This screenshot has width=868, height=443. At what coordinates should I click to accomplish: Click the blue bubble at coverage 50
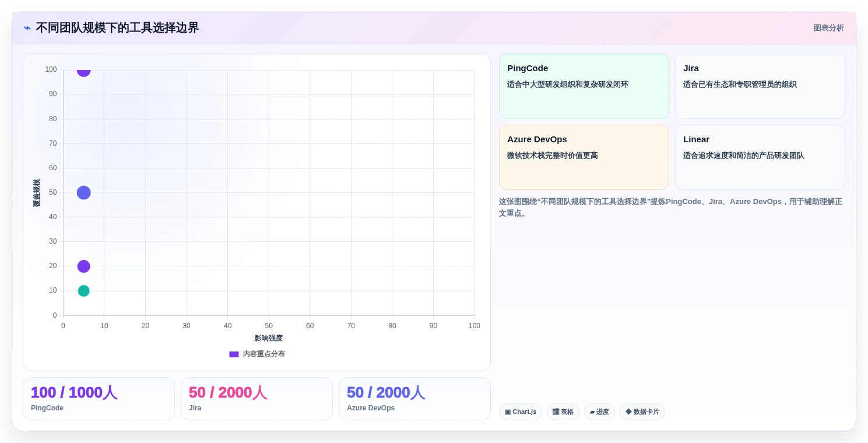pyautogui.click(x=84, y=192)
